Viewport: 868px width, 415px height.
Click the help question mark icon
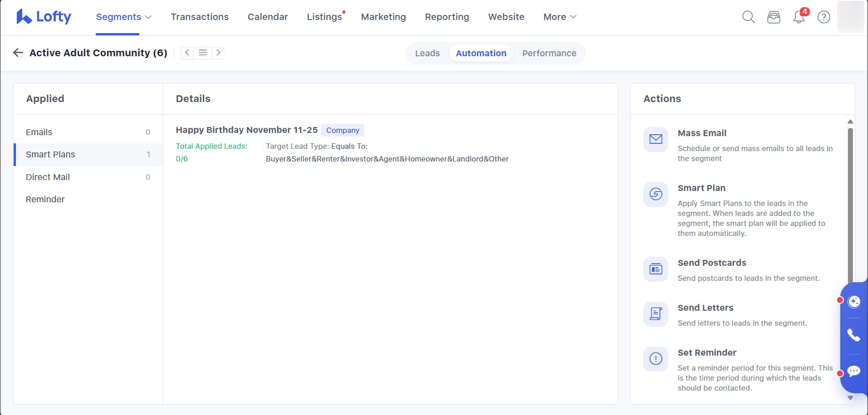(x=824, y=17)
